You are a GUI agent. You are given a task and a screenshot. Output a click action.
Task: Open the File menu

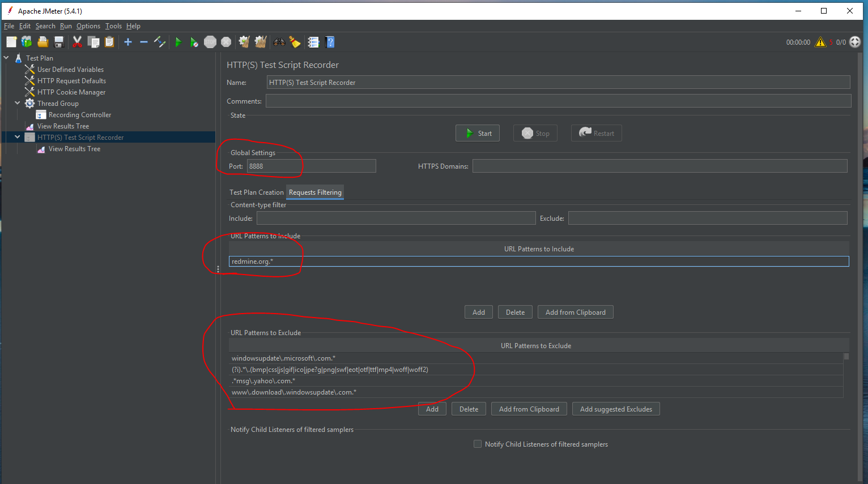tap(9, 26)
